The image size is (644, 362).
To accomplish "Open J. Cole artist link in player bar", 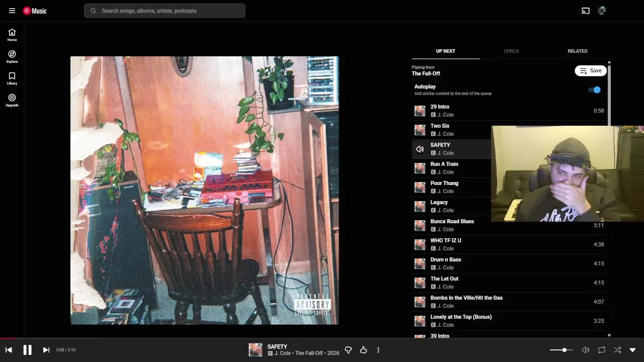I will 283,353.
